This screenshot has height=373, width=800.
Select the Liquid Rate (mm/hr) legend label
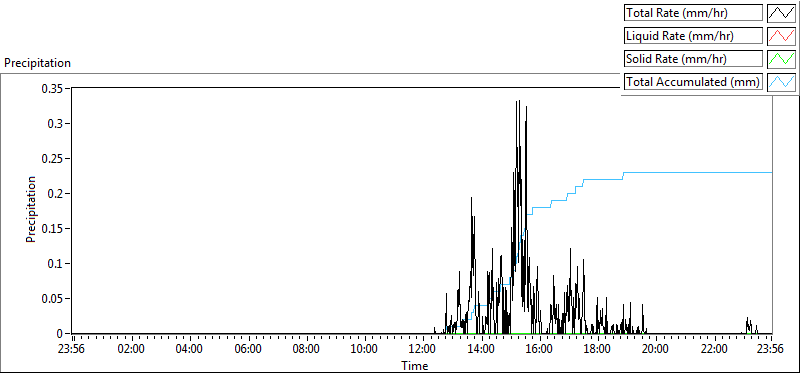693,36
